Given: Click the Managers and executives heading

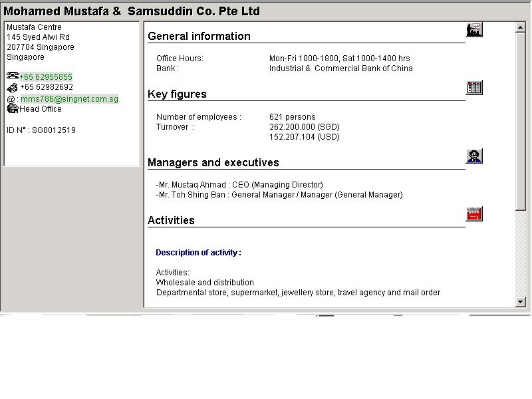Looking at the screenshot, I should [213, 163].
